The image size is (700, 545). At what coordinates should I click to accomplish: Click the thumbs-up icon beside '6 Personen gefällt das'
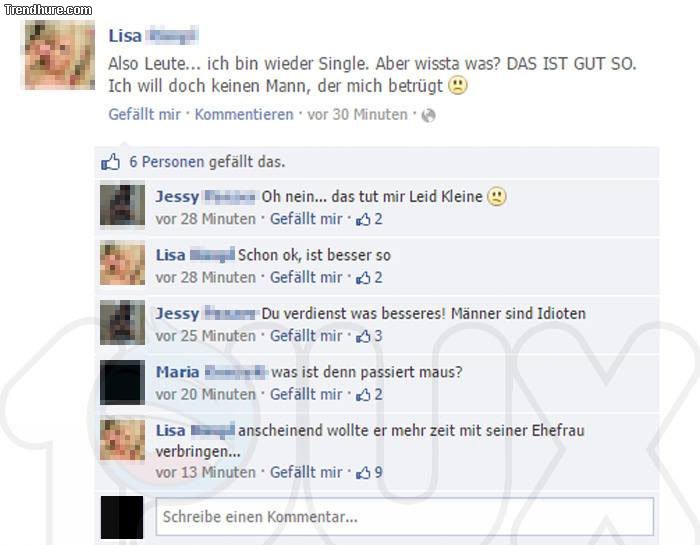pyautogui.click(x=110, y=162)
